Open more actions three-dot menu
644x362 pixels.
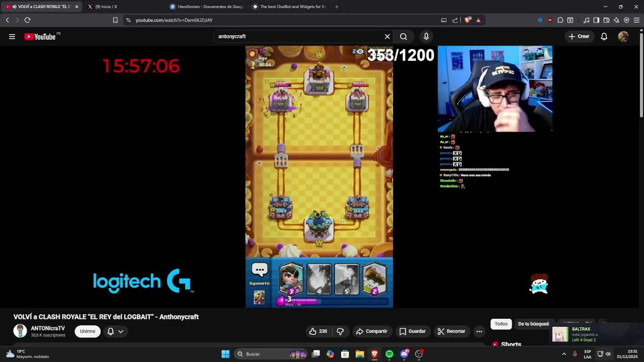[479, 331]
